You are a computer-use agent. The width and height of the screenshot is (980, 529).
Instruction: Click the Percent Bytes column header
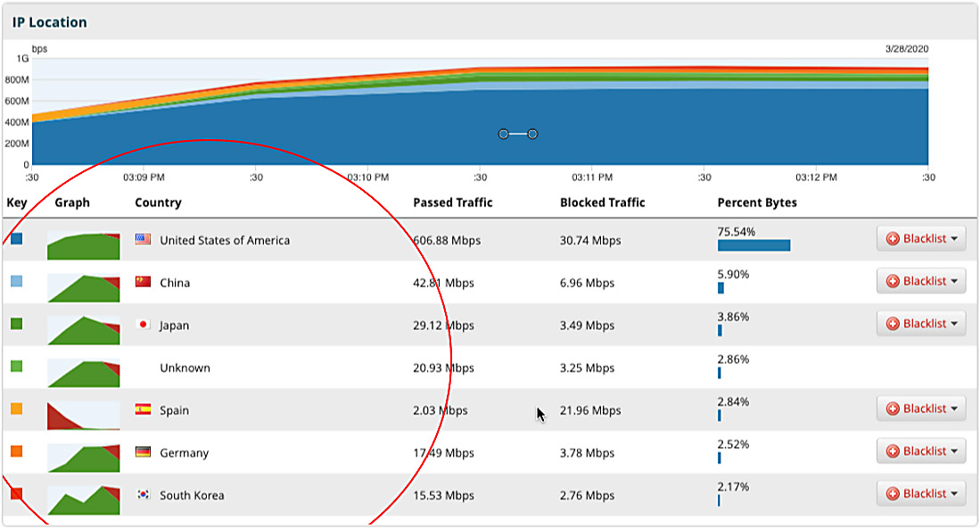tap(756, 203)
